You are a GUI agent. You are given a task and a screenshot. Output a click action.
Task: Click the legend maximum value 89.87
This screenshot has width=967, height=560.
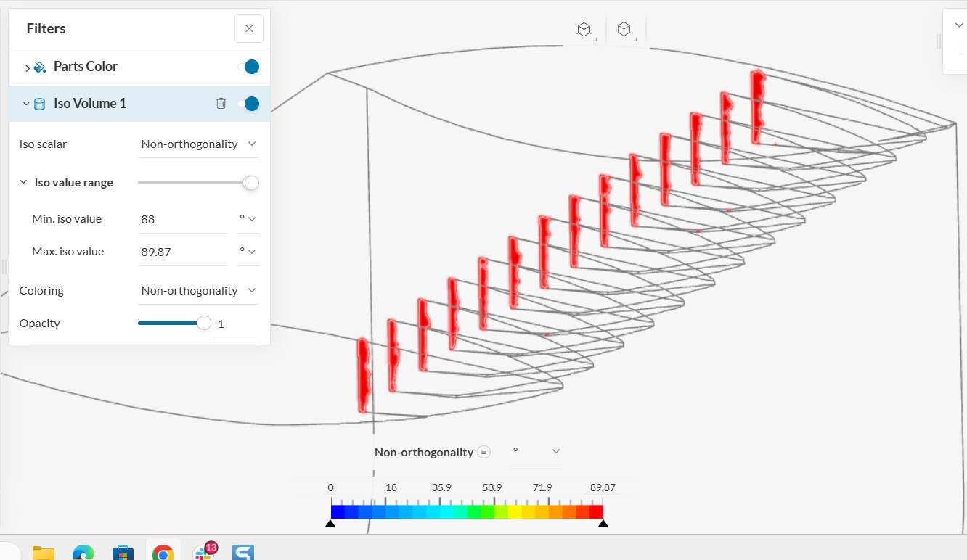[x=603, y=487]
